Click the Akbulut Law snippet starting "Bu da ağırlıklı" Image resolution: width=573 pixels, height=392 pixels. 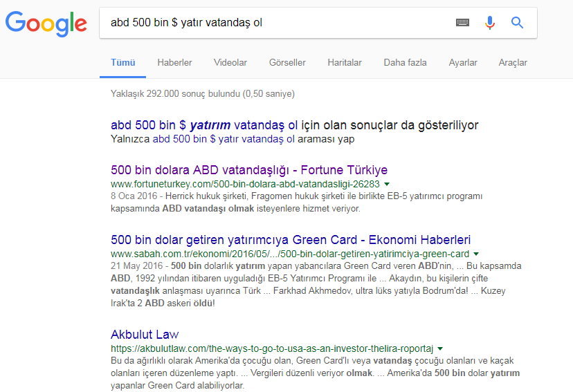point(315,373)
